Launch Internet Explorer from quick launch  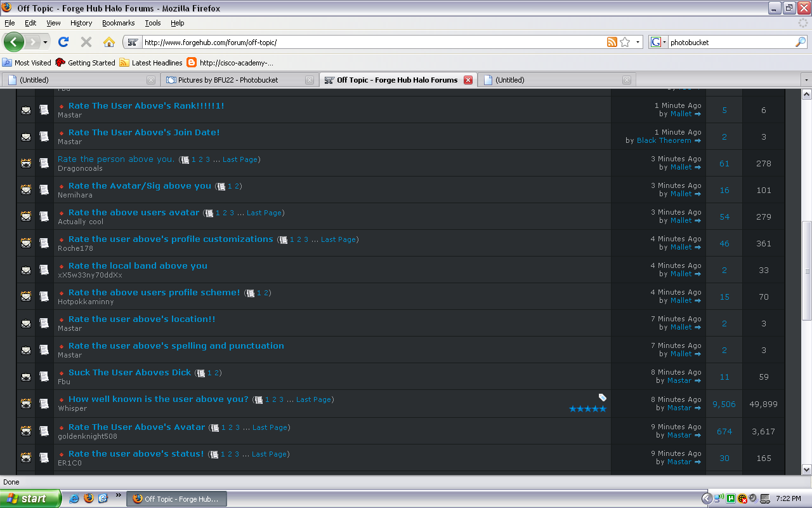click(74, 498)
